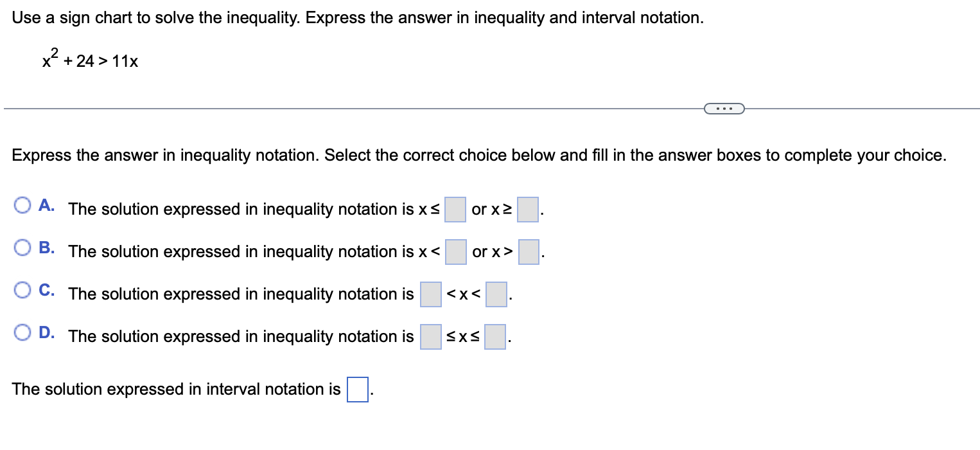This screenshot has height=450, width=980.
Task: Click the blue A. choice label
Action: click(46, 204)
